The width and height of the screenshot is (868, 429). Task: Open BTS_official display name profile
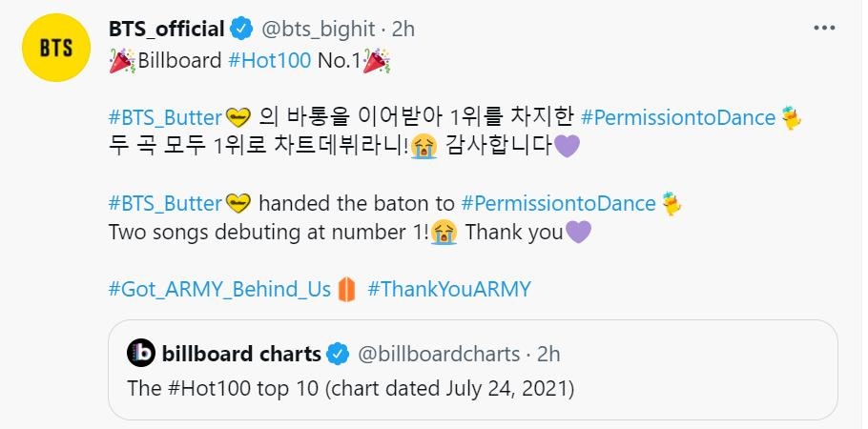(x=167, y=30)
